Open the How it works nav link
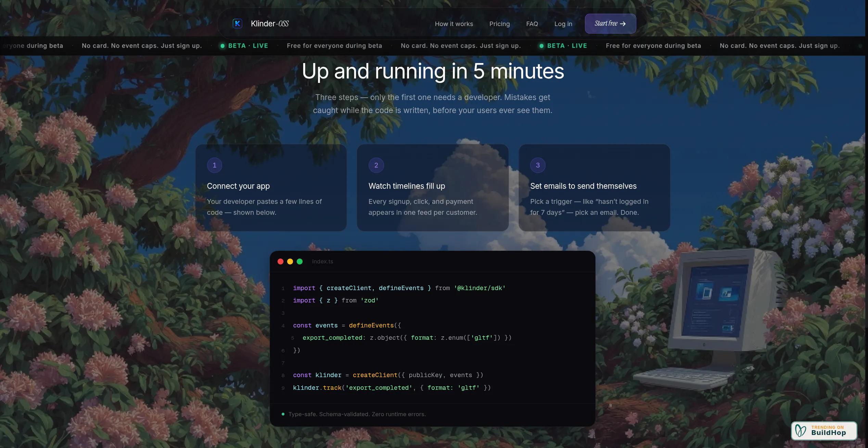This screenshot has height=448, width=868. click(454, 24)
